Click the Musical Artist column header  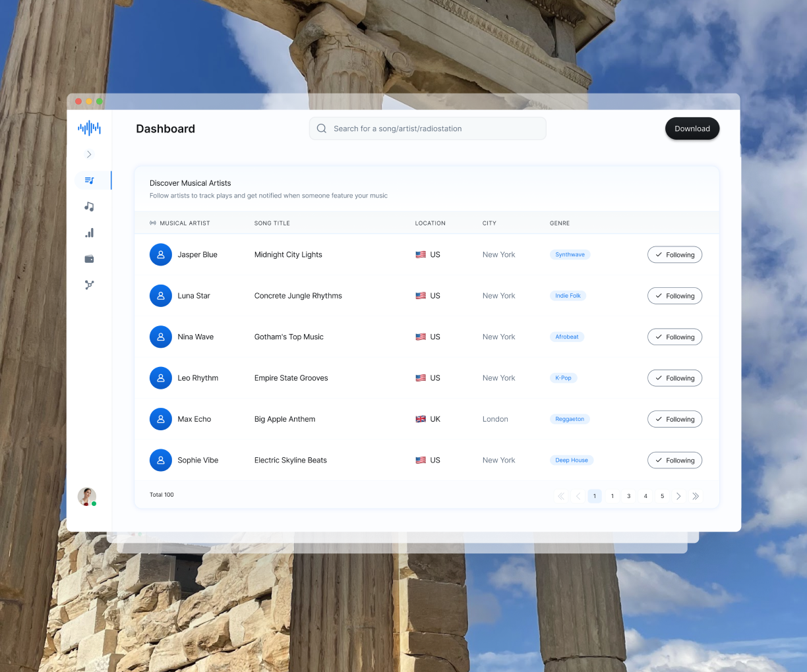185,223
